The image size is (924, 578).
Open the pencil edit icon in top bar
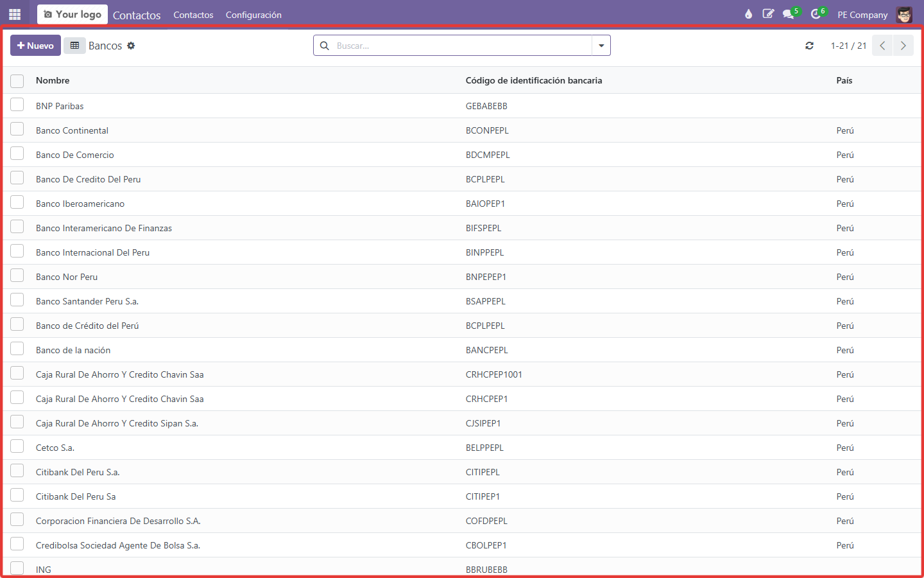768,14
